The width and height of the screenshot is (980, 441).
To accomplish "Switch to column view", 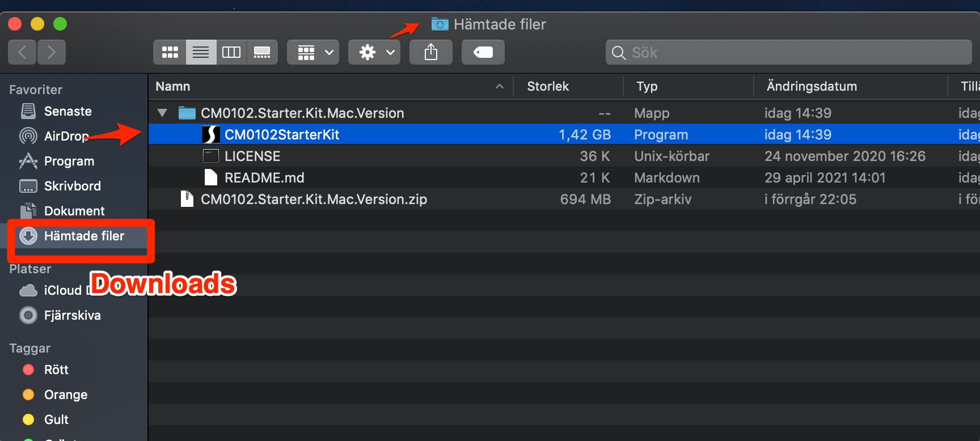I will (x=231, y=52).
